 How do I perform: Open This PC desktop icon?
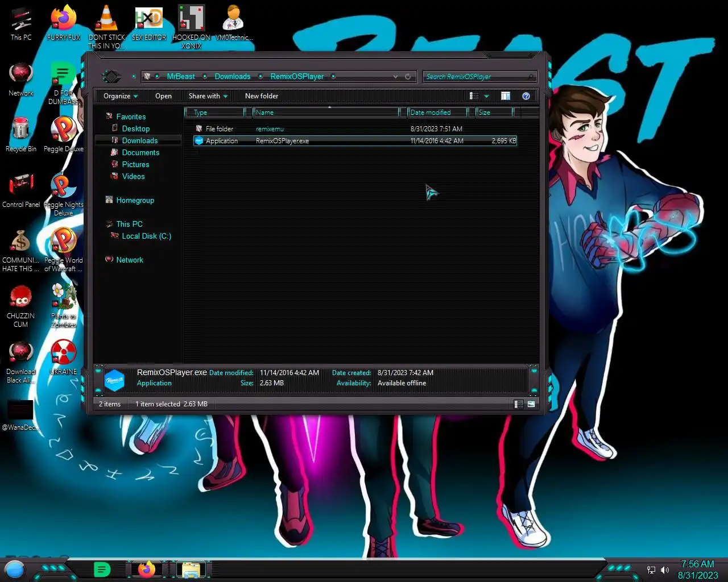coord(21,24)
